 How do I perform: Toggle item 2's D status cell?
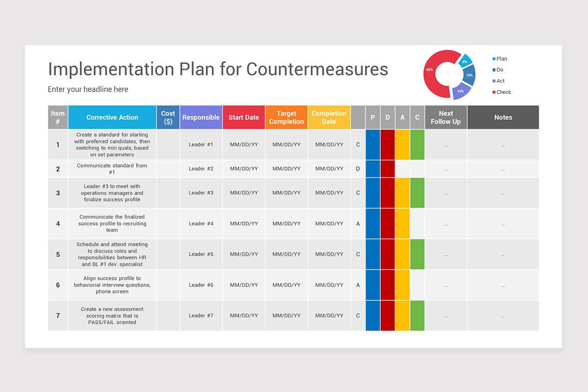tap(358, 169)
